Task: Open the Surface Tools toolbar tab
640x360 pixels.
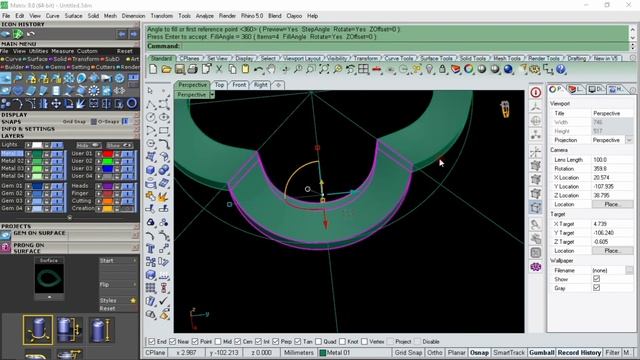Action: 436,58
